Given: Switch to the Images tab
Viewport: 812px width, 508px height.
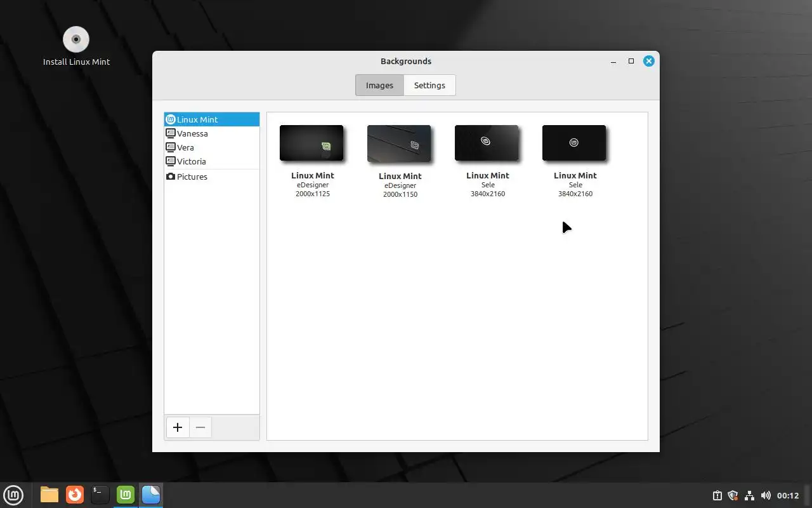Looking at the screenshot, I should (379, 85).
